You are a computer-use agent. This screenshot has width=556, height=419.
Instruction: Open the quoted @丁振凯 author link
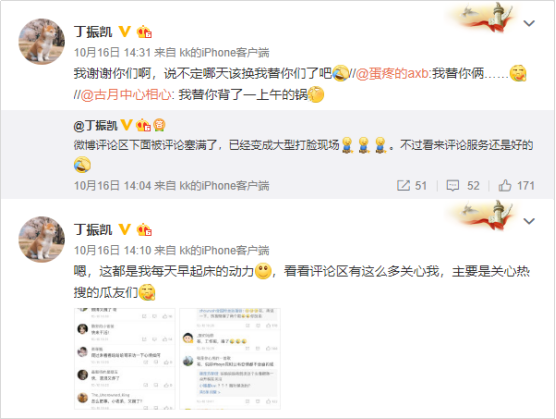(x=95, y=125)
